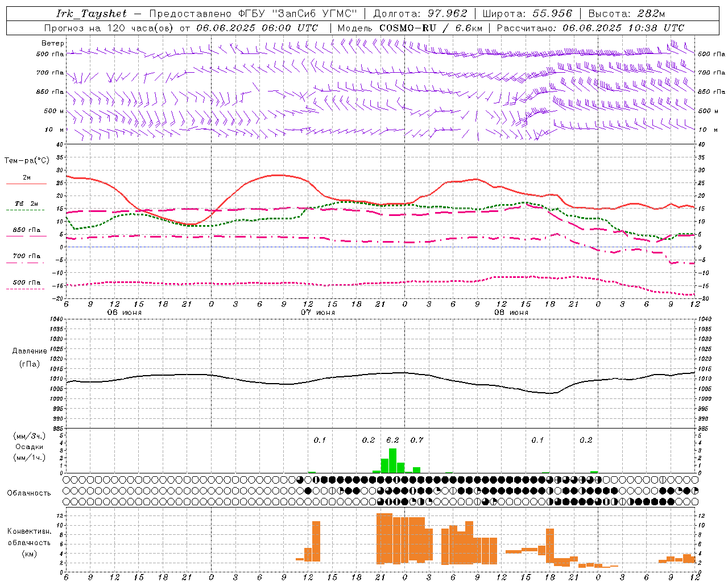The image size is (728, 582).
Task: Click the Ветер wind panel label
Action: (52, 43)
